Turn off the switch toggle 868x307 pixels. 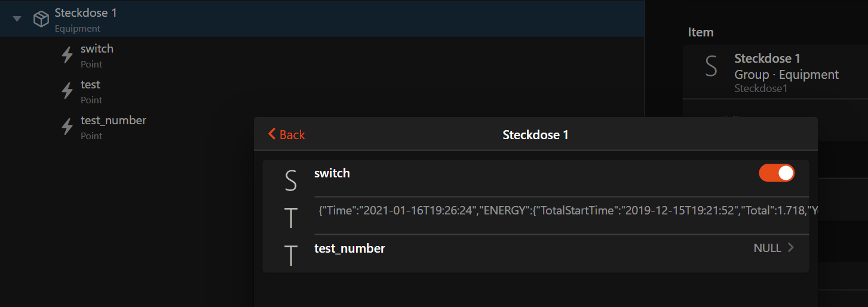pos(777,173)
